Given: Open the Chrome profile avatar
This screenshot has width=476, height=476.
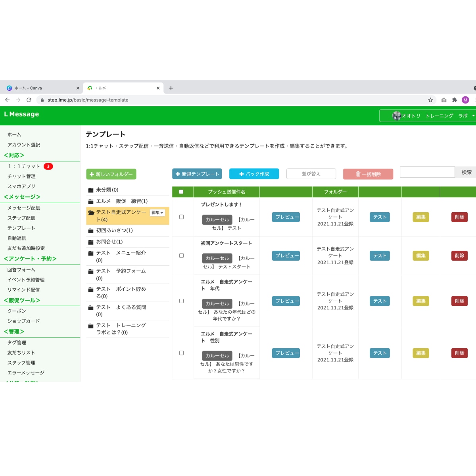Looking at the screenshot, I should click(x=465, y=100).
